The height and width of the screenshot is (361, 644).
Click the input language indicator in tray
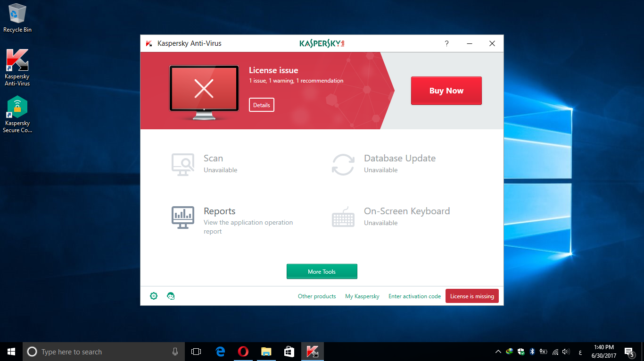point(580,352)
